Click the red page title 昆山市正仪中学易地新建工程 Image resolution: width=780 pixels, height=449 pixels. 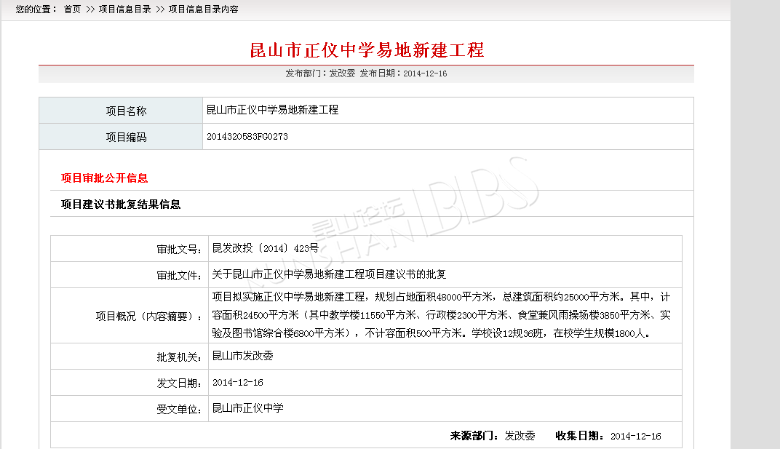coord(366,50)
